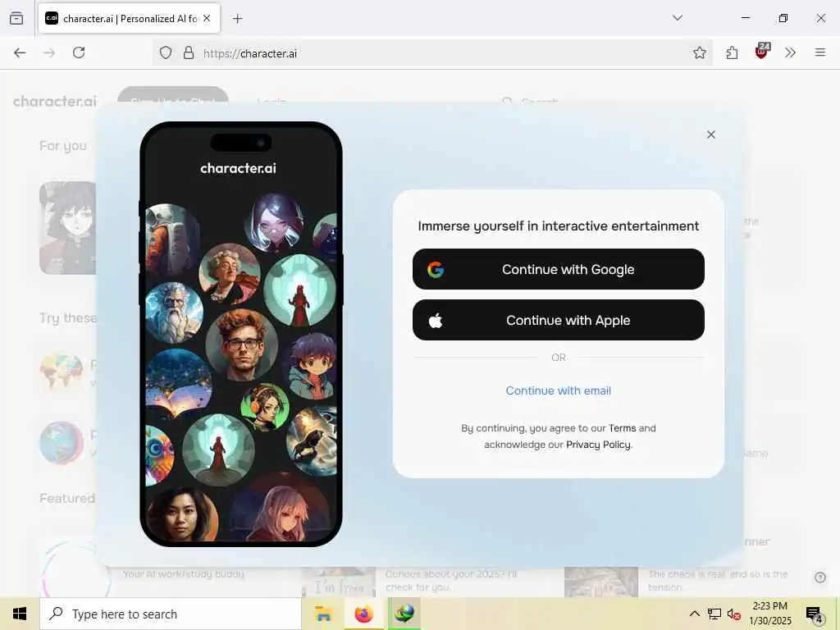Click the white-bearded wizard avatar
This screenshot has width=840, height=630.
pos(174,313)
